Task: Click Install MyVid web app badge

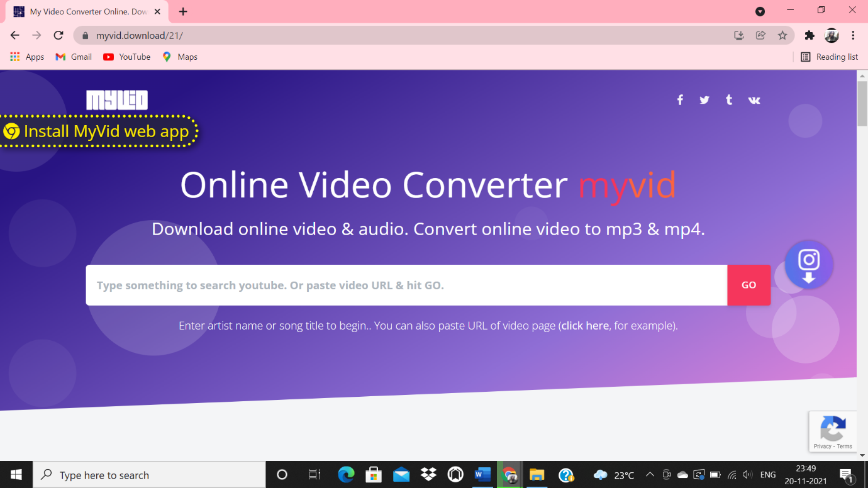Action: pyautogui.click(x=98, y=131)
